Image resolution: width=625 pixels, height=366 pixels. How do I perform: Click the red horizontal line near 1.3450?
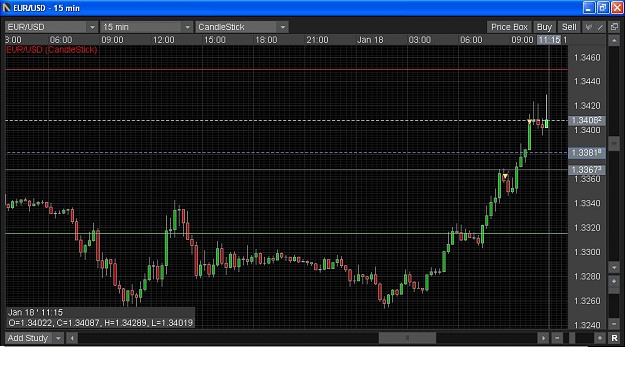click(x=286, y=70)
